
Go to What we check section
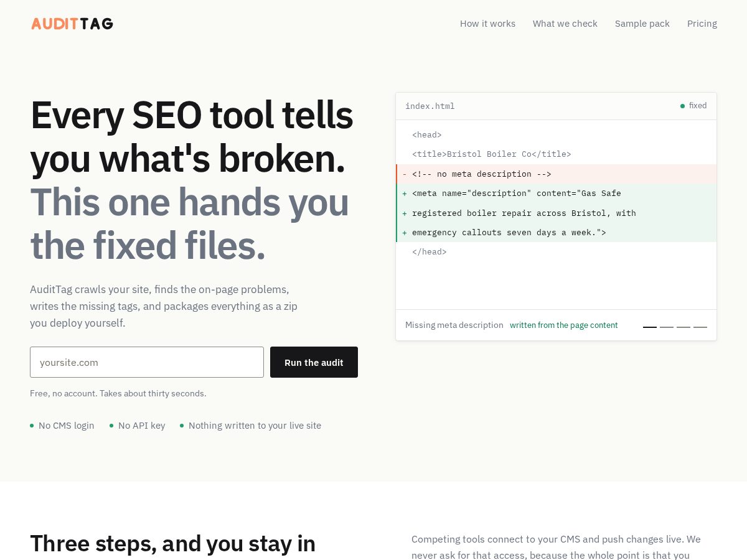pyautogui.click(x=565, y=24)
